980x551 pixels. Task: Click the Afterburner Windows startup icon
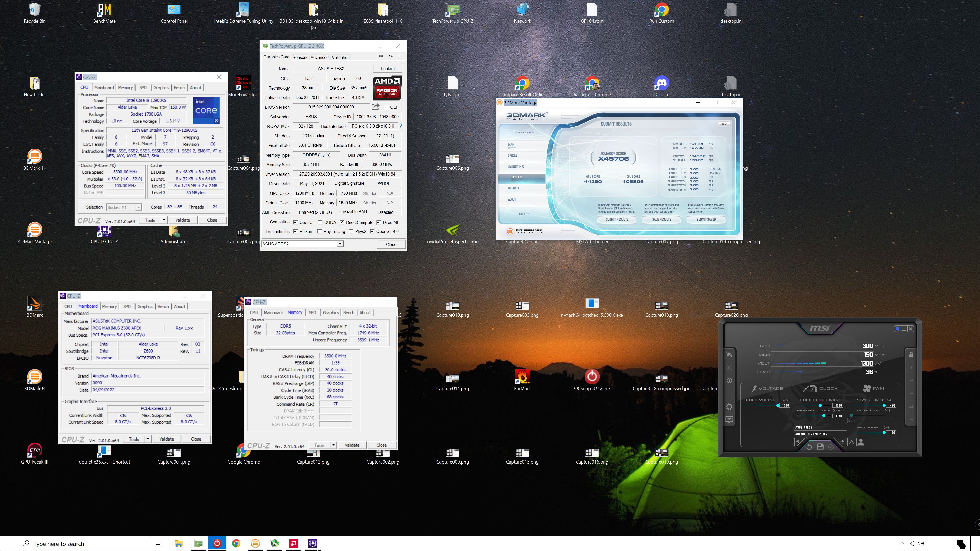898,329
